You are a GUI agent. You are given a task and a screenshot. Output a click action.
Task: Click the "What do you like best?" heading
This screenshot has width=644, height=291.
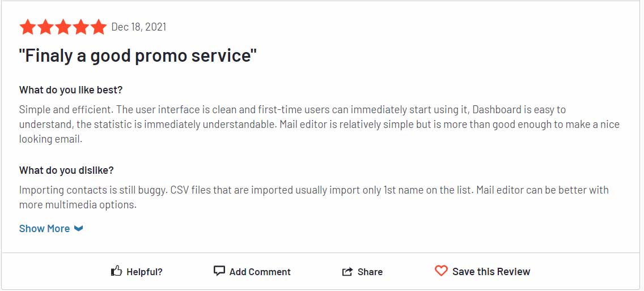coord(71,90)
